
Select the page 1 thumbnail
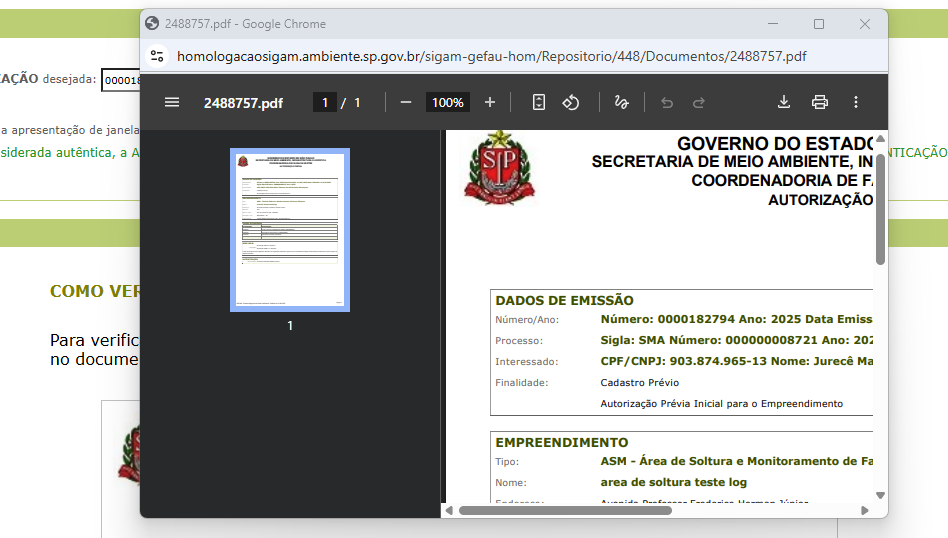tap(290, 230)
